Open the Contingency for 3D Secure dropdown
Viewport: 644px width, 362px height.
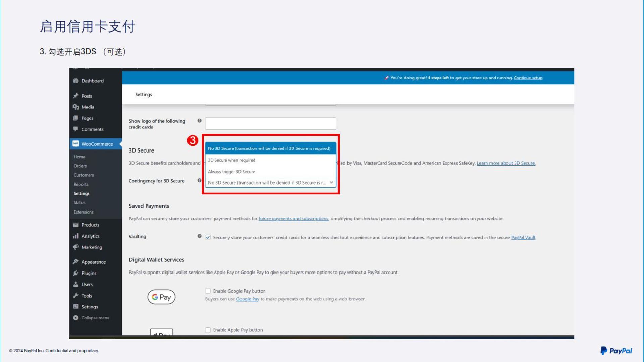270,183
